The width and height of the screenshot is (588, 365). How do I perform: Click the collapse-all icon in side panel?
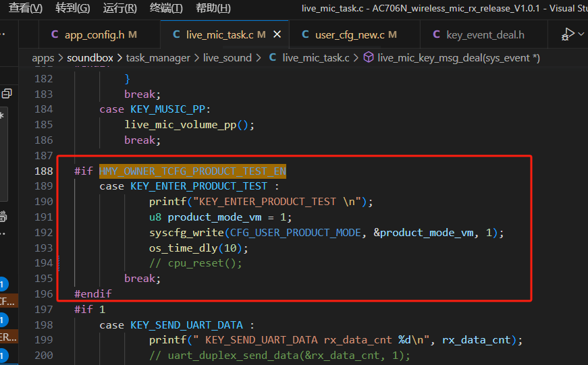coord(7,93)
